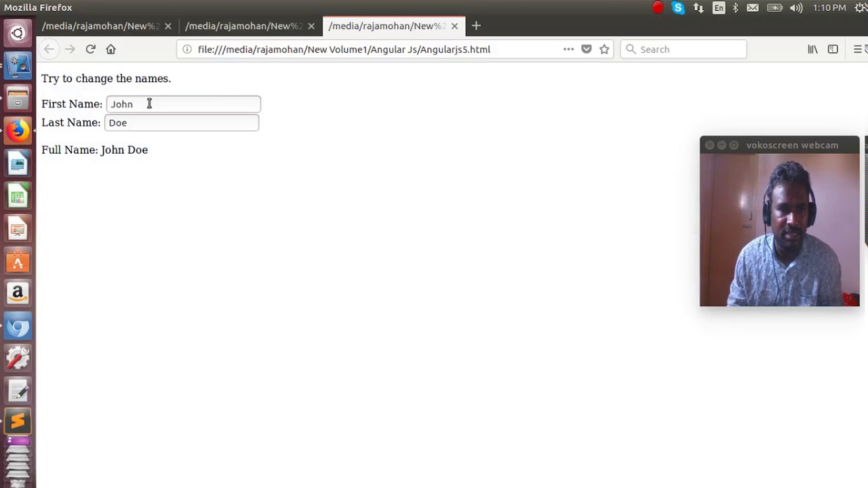Reload the current page
This screenshot has height=488, width=868.
(90, 49)
